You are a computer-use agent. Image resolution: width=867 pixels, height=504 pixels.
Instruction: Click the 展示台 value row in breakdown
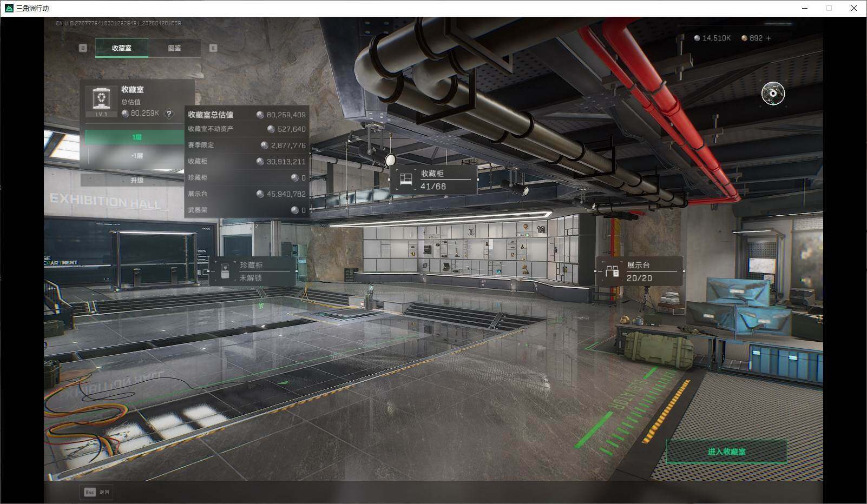(247, 194)
